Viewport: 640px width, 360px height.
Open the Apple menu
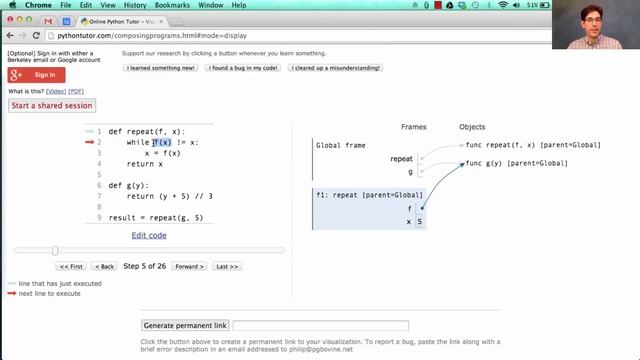[12, 5]
